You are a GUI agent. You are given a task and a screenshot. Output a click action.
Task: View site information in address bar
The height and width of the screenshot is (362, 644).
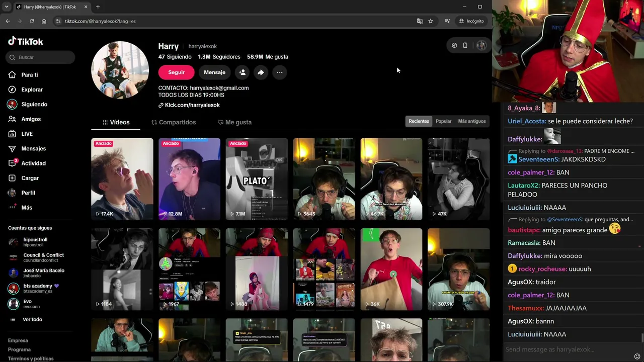coord(58,21)
